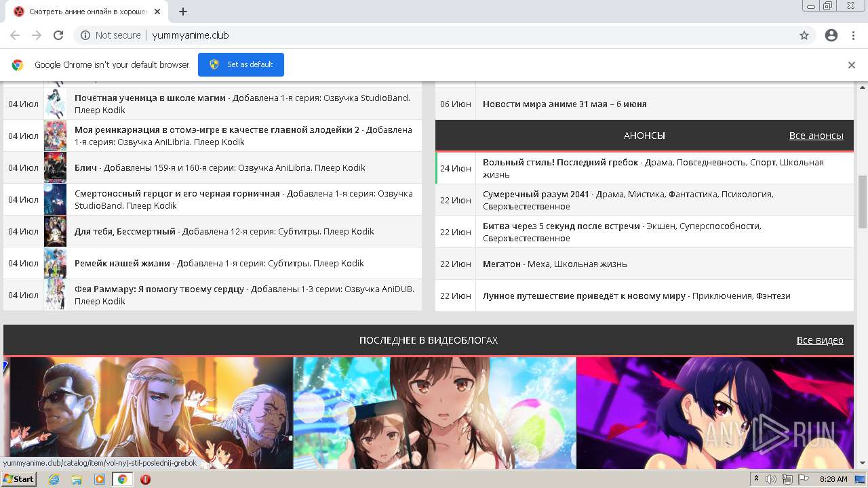
Task: Click address bar URL yummyanime.club
Action: pos(191,35)
